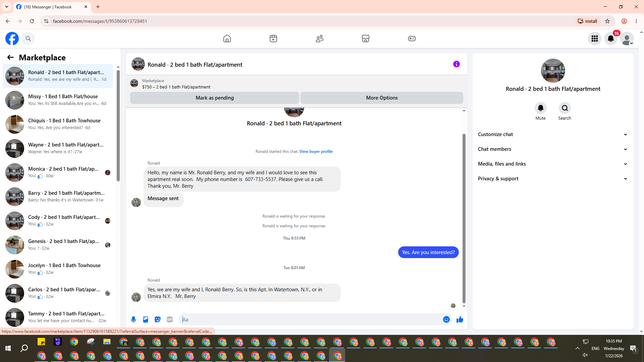View site information for facebook.com

46,21
